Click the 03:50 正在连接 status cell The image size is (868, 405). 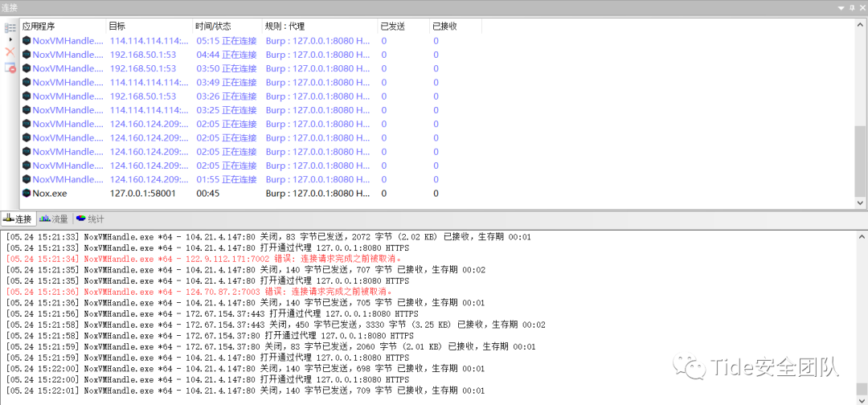(x=227, y=68)
